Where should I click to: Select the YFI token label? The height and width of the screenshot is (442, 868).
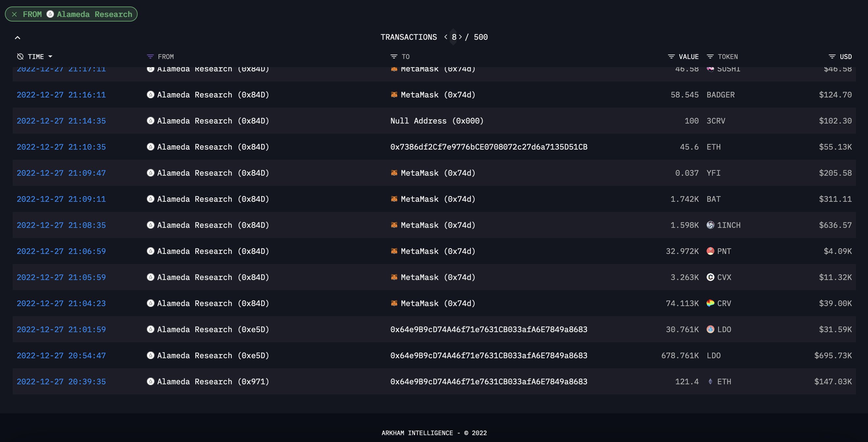click(x=714, y=173)
